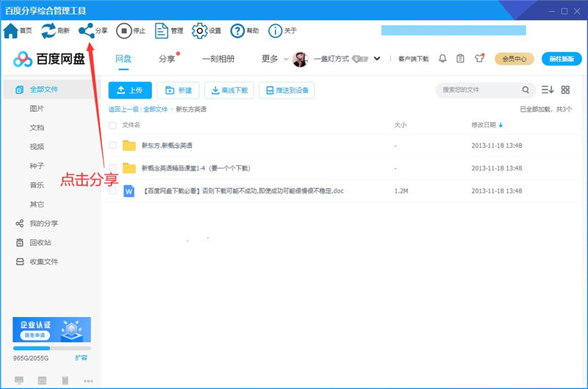
Task: Click the bottom phone device icon
Action: [65, 380]
